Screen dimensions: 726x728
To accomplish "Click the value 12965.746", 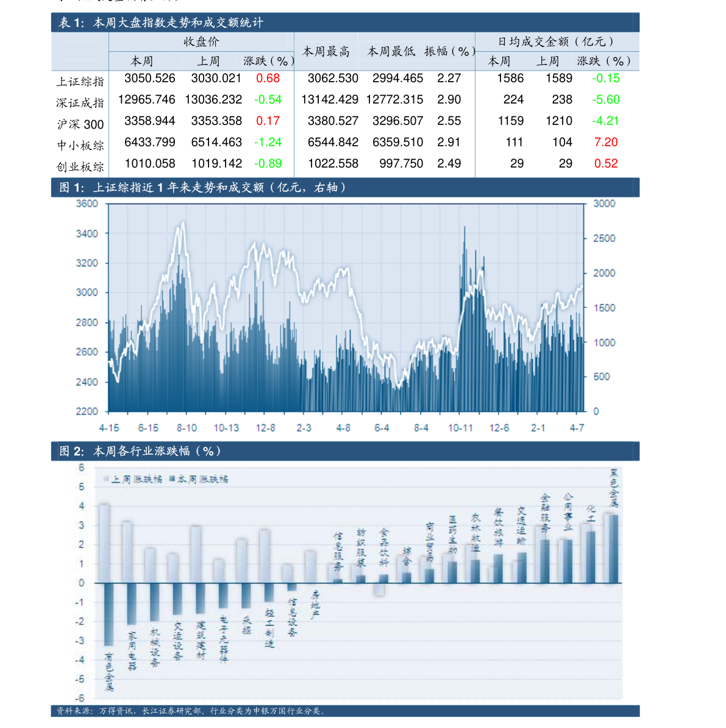I will pos(147,99).
